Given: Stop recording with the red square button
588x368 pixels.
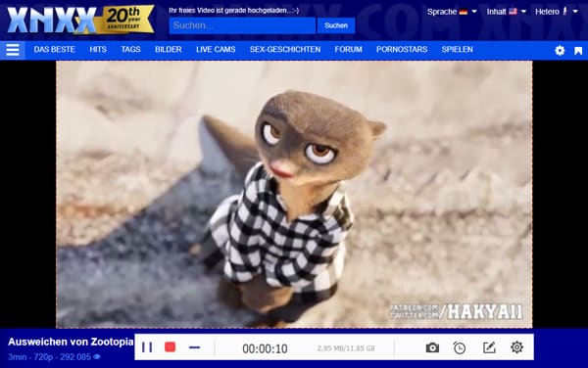Looking at the screenshot, I should [x=170, y=347].
